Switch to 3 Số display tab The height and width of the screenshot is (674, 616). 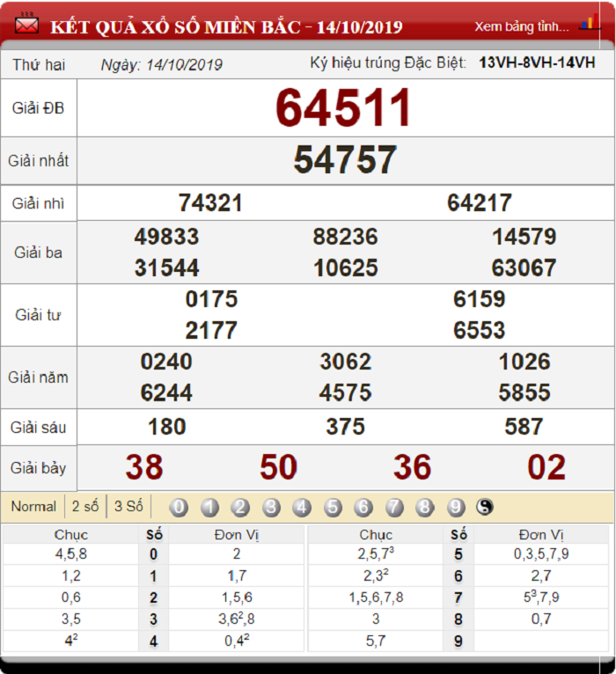coord(128,506)
